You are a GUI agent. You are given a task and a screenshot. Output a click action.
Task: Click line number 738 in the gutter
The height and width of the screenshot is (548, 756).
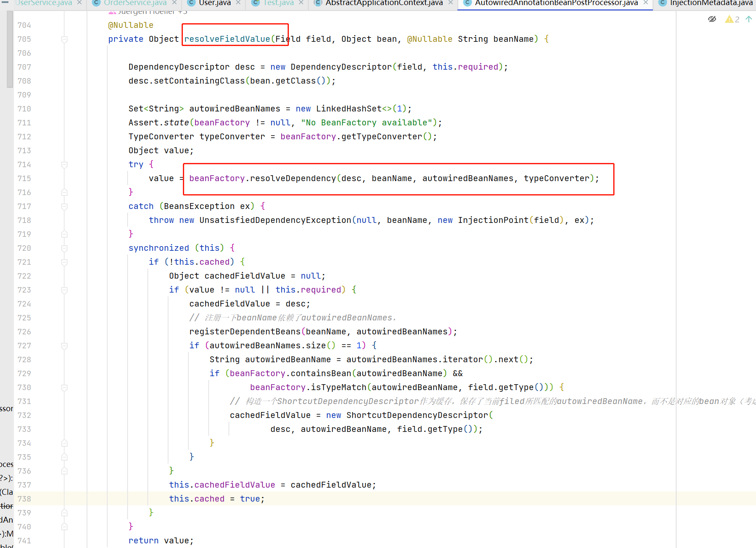(x=24, y=499)
